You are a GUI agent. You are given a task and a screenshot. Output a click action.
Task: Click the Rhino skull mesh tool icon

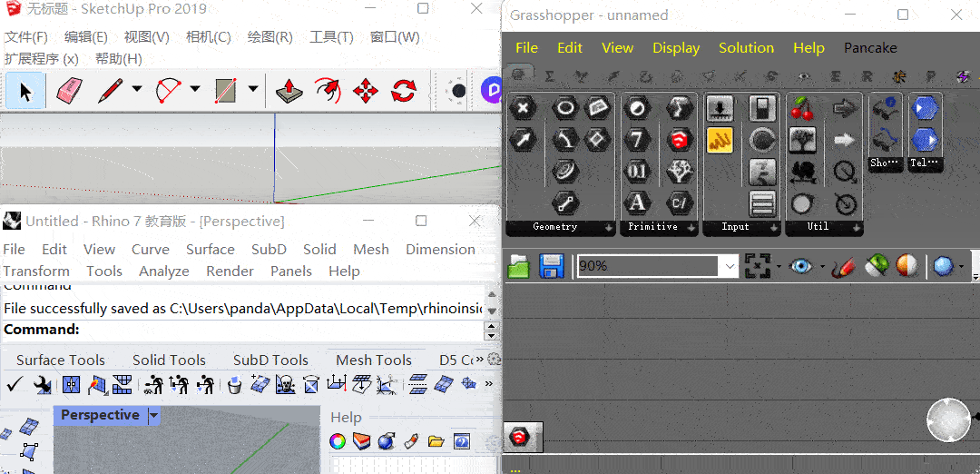click(x=286, y=384)
